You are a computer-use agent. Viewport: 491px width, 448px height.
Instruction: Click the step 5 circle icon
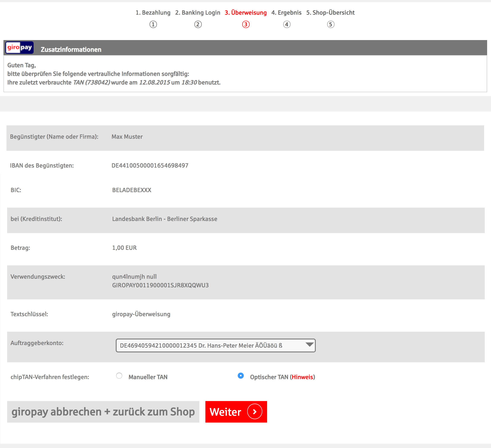(x=330, y=24)
